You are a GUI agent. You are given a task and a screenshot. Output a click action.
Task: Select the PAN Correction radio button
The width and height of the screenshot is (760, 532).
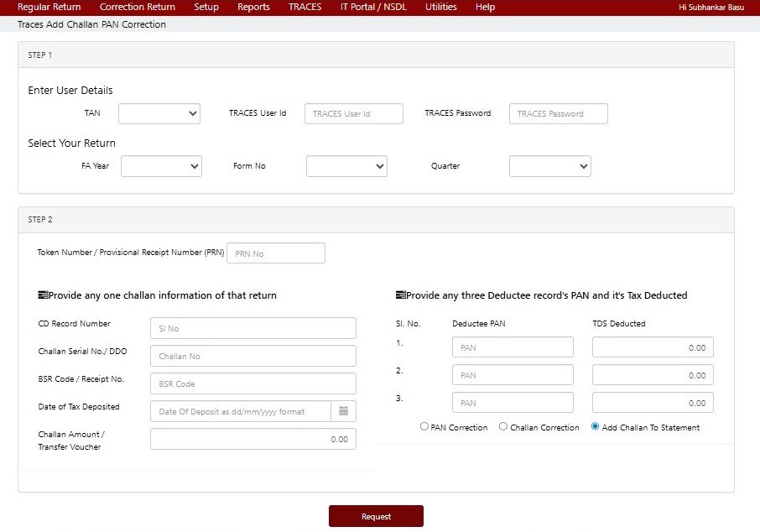click(x=424, y=426)
